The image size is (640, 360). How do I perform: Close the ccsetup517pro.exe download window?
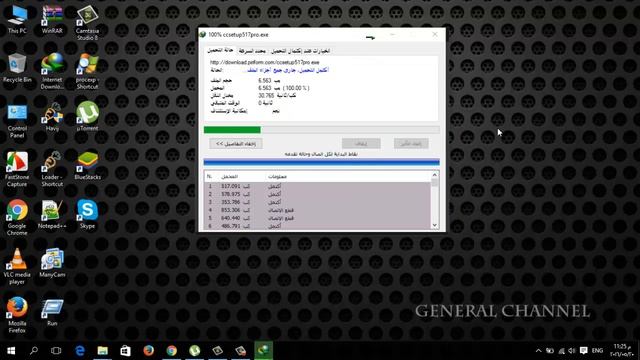click(435, 35)
